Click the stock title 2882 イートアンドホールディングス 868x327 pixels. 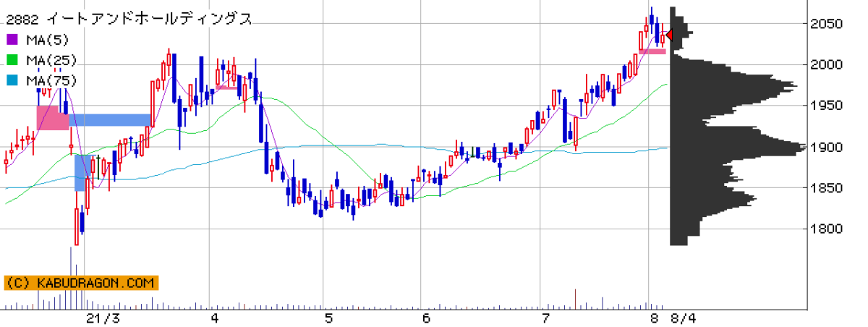129,20
